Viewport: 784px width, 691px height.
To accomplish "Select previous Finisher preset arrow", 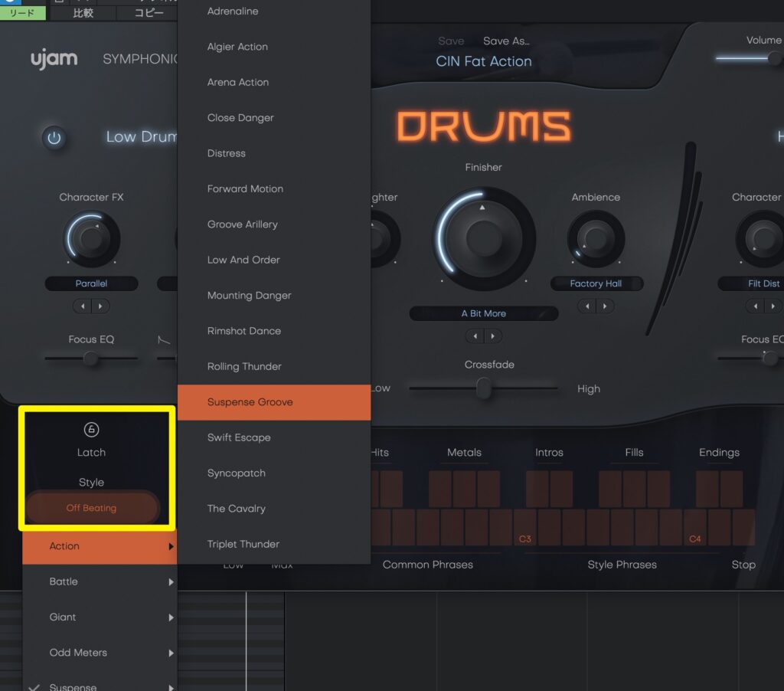I will coord(475,336).
